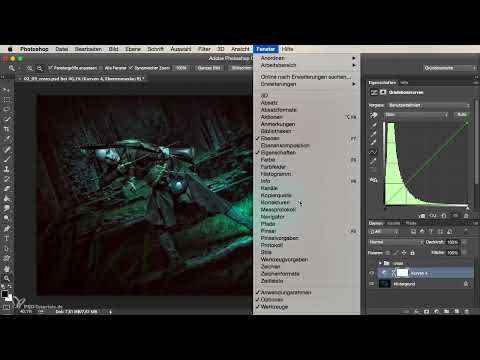The height and width of the screenshot is (360, 480).
Task: Pick the gray point eyedropper in Curves
Action: point(373,134)
